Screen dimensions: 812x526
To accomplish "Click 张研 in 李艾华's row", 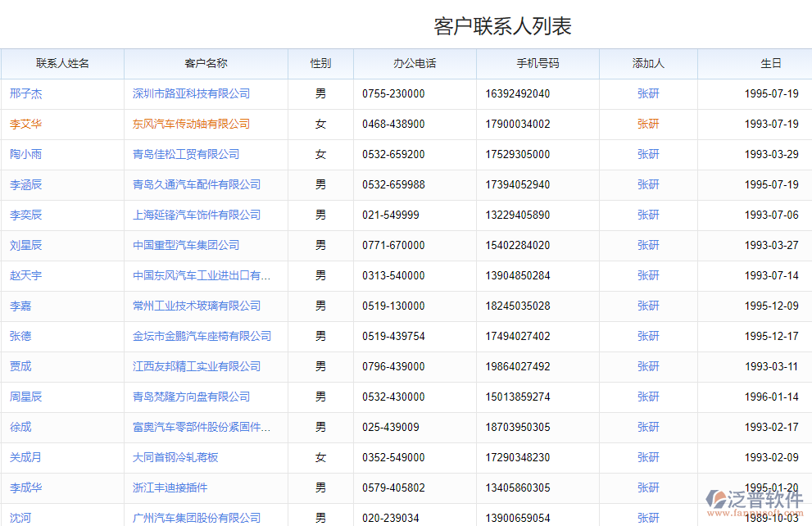I will coord(648,125).
